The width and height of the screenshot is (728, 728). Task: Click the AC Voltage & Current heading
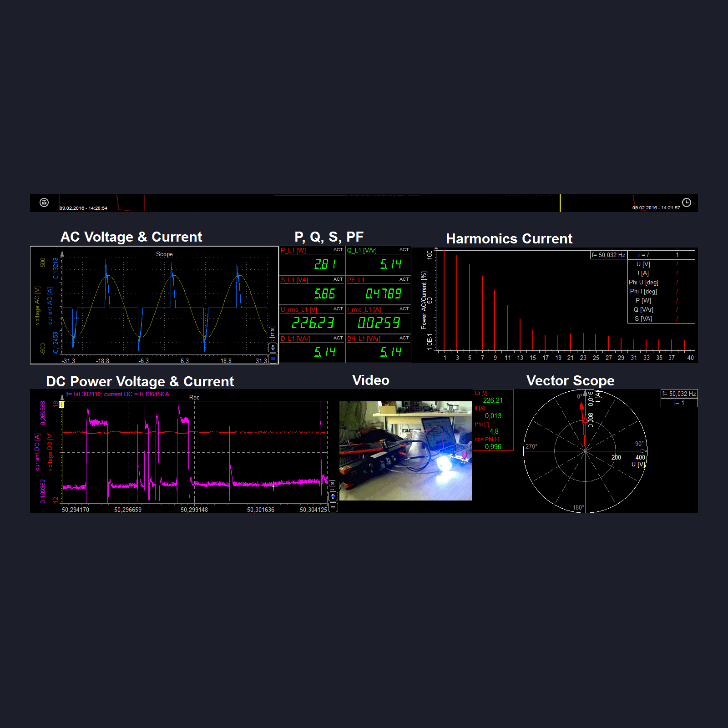(x=131, y=237)
